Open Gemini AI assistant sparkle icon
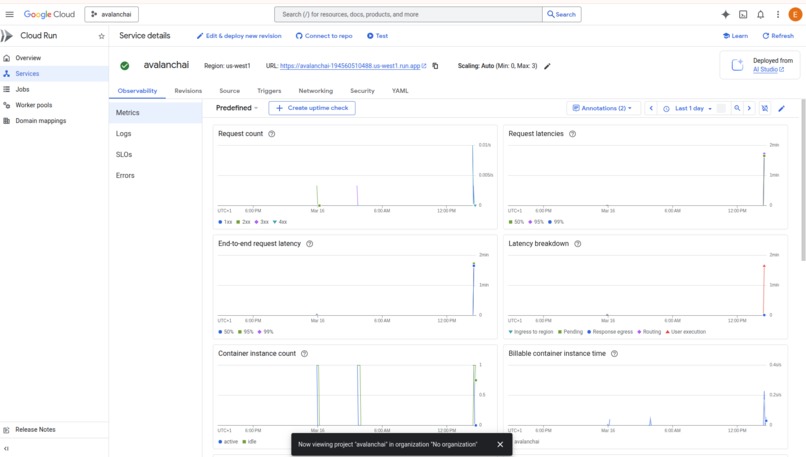The height and width of the screenshot is (457, 806). 725,14
